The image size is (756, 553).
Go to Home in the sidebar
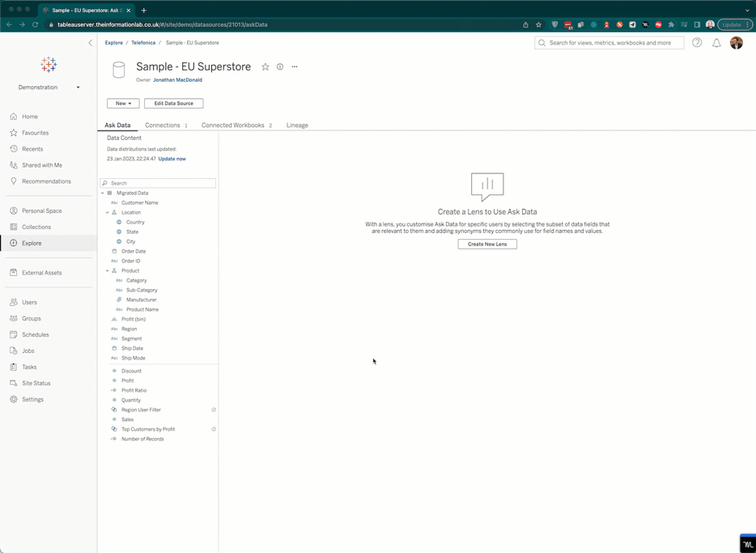coord(29,117)
